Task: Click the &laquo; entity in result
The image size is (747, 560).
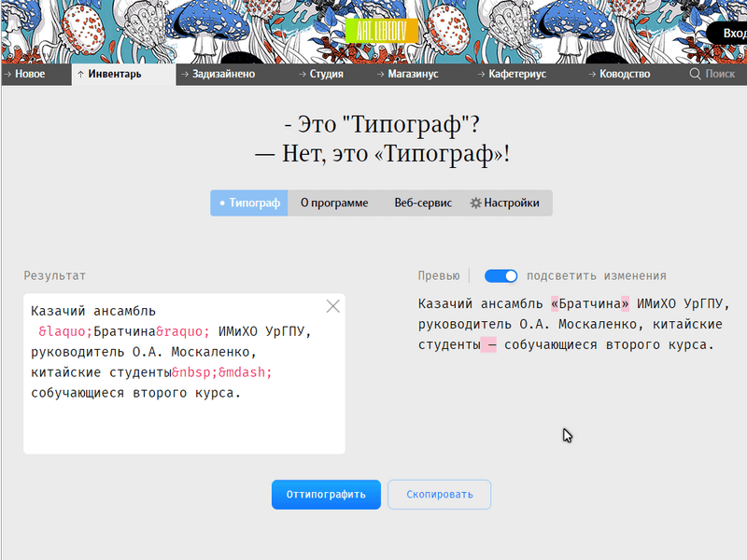Action: pyautogui.click(x=65, y=331)
